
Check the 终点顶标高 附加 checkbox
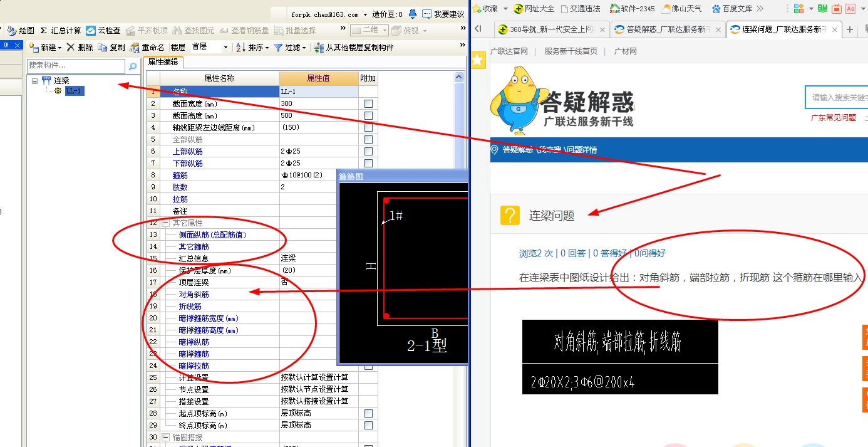[368, 425]
